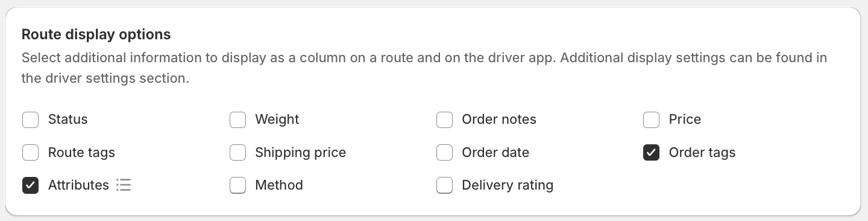Viewport: 868px width, 221px height.
Task: Click the 'Route tags' label text
Action: coord(81,152)
